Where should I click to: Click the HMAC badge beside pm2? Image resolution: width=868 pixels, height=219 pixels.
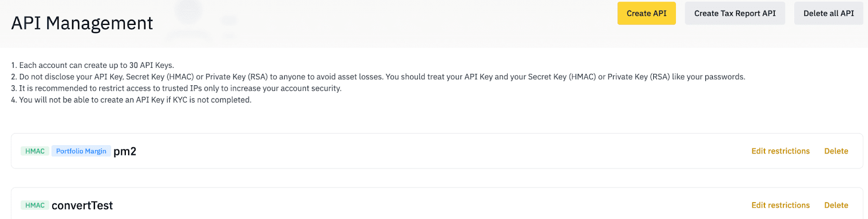click(x=35, y=151)
